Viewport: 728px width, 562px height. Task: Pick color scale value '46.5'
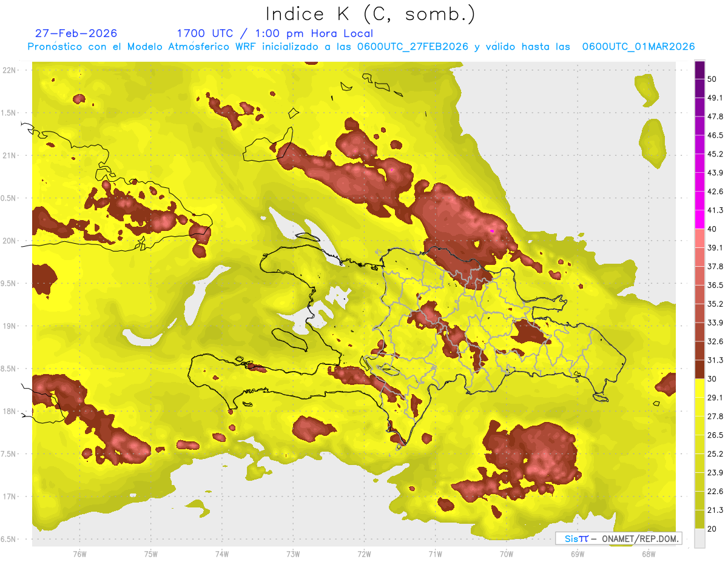point(715,135)
